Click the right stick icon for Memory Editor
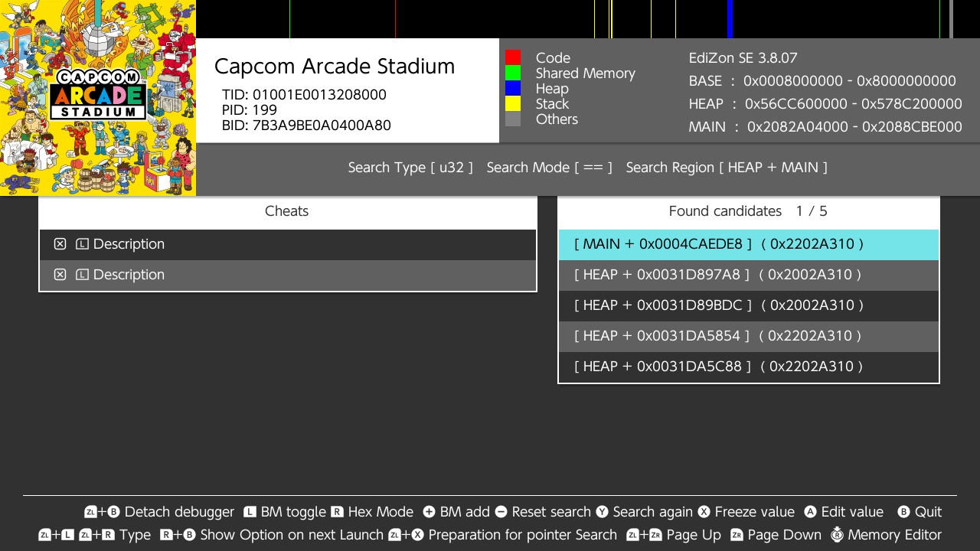 tap(837, 534)
